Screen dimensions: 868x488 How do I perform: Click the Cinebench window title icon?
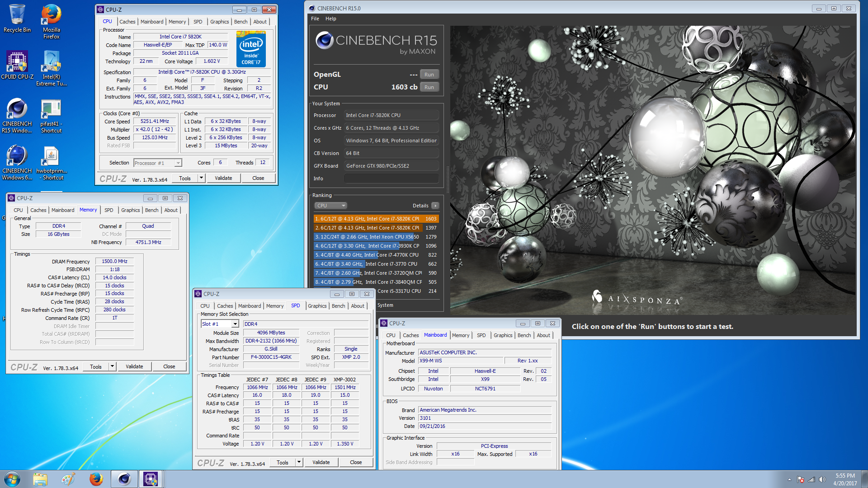[x=312, y=8]
